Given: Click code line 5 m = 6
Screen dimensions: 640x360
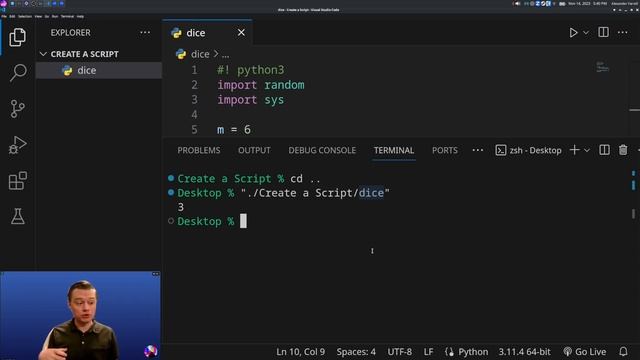Looking at the screenshot, I should pyautogui.click(x=234, y=130).
